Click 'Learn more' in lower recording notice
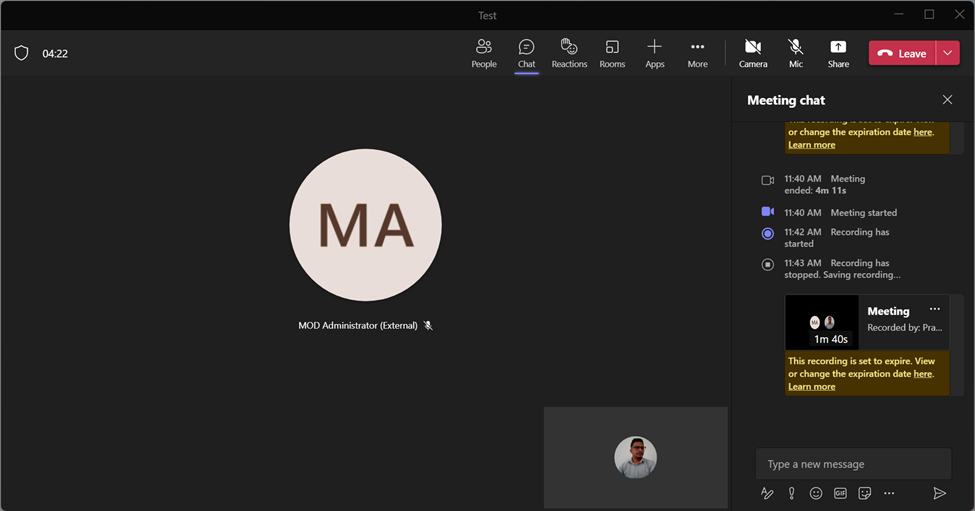This screenshot has width=975, height=511. click(x=811, y=387)
